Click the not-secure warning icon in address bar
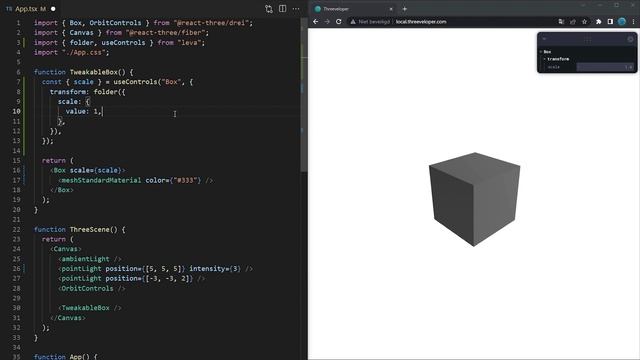 353,22
